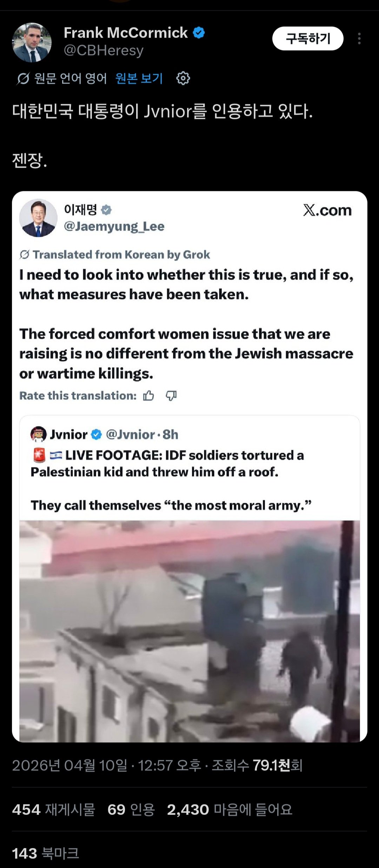Tap thumbs-up to rate the translation
Screen dimensions: 379x868
[148, 396]
